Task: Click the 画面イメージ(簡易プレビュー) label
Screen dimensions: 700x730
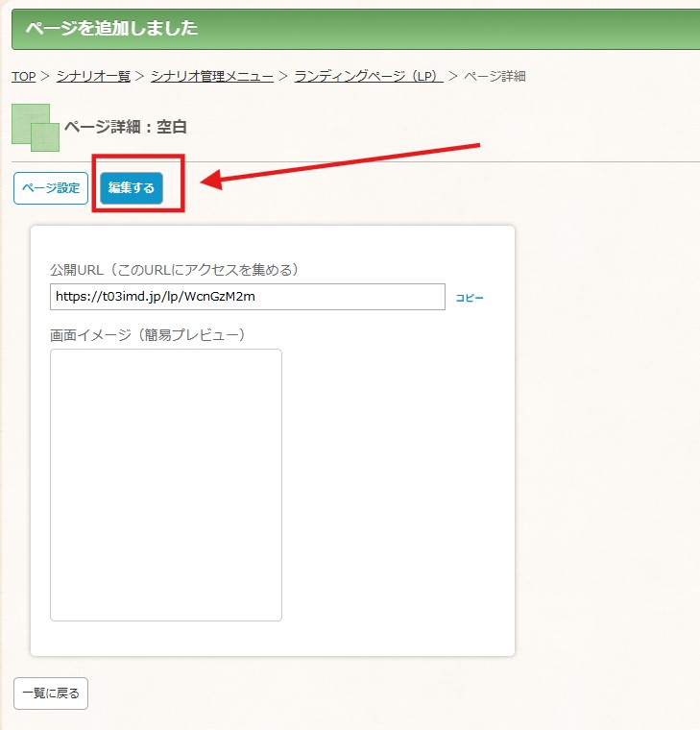Action: [148, 334]
